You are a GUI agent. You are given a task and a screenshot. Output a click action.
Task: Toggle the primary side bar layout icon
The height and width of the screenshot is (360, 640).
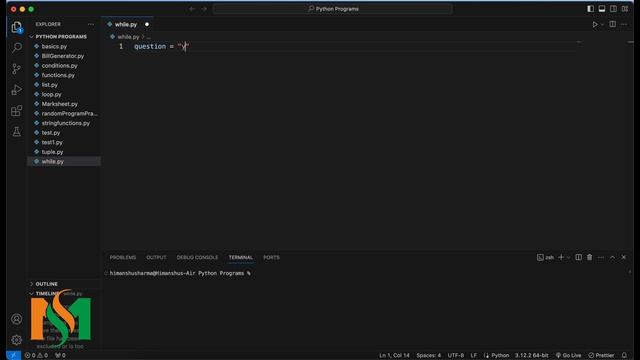click(591, 9)
